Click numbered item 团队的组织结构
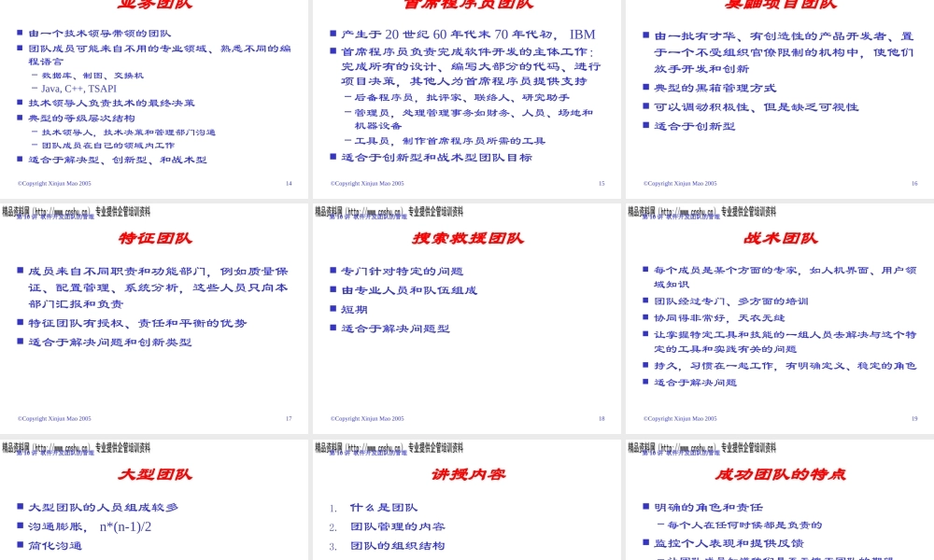This screenshot has height=560, width=934. coord(397,546)
